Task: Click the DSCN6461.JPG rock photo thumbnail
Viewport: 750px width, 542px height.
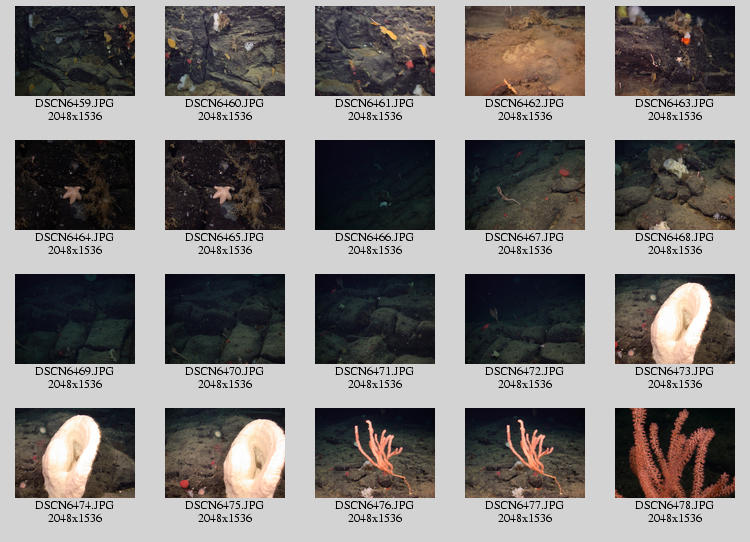Action: [375, 51]
